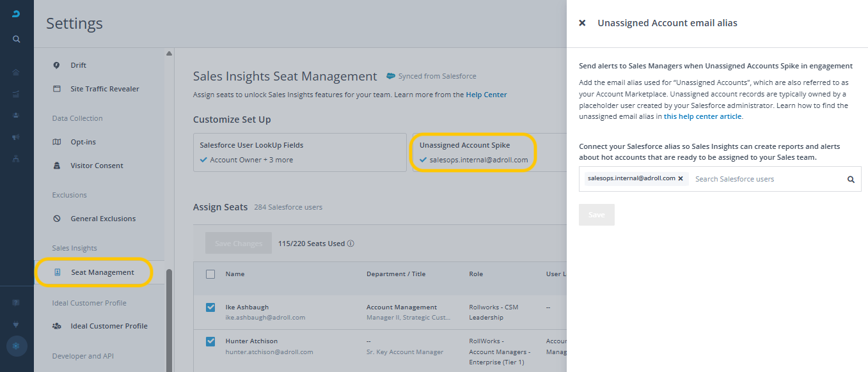The image size is (868, 372).
Task: Click the settings sidebar scrollbar thumb
Action: (169, 320)
